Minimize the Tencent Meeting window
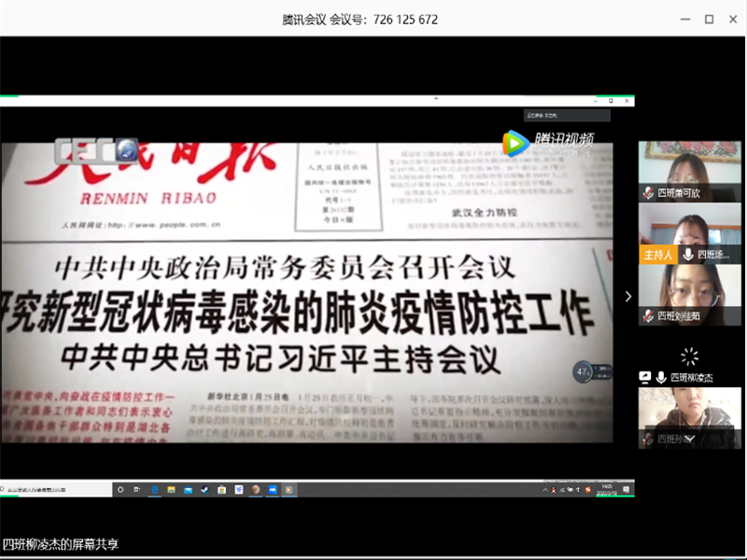 685,19
